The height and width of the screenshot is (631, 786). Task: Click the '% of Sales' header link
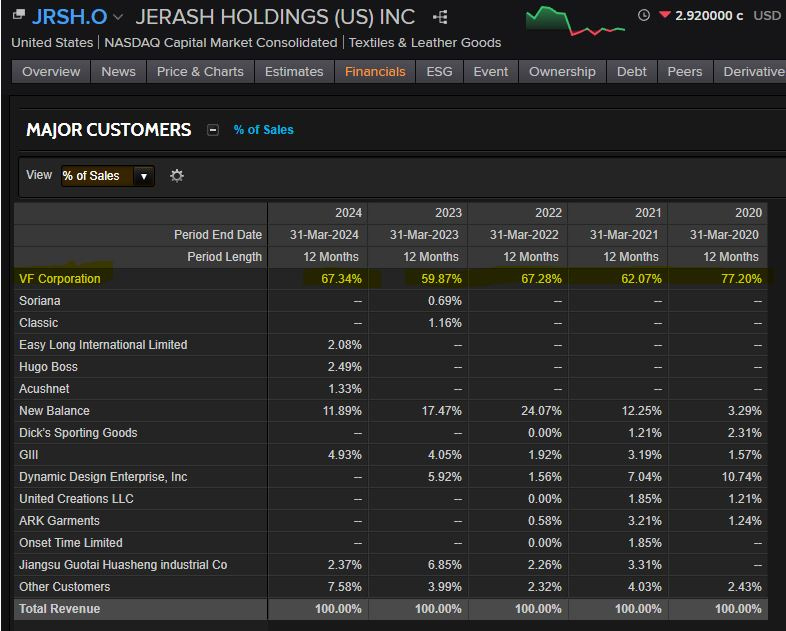tap(264, 130)
